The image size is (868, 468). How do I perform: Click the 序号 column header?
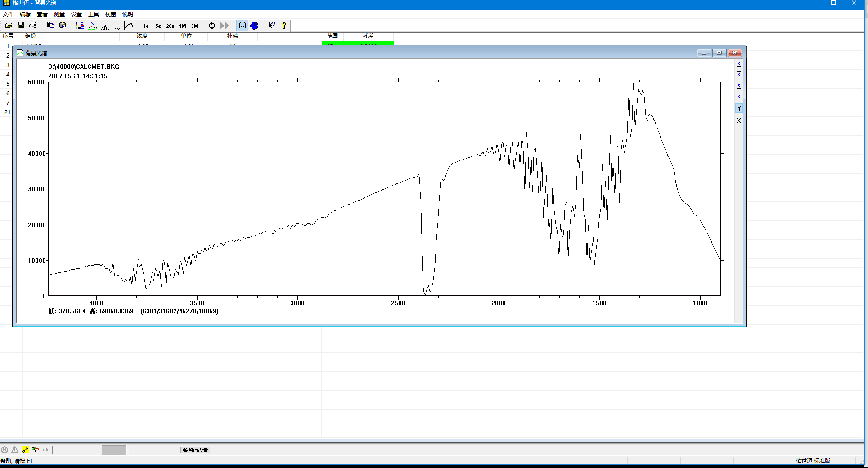tap(8, 36)
